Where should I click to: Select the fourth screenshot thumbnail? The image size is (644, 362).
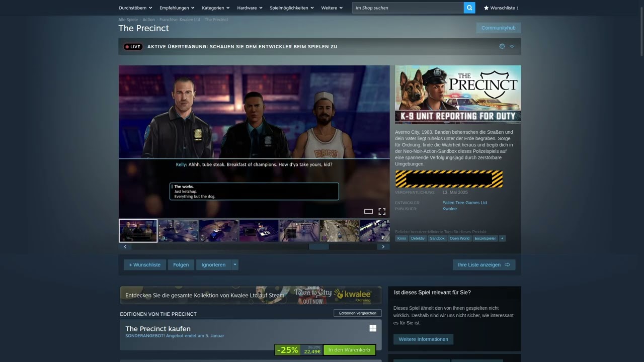(259, 231)
